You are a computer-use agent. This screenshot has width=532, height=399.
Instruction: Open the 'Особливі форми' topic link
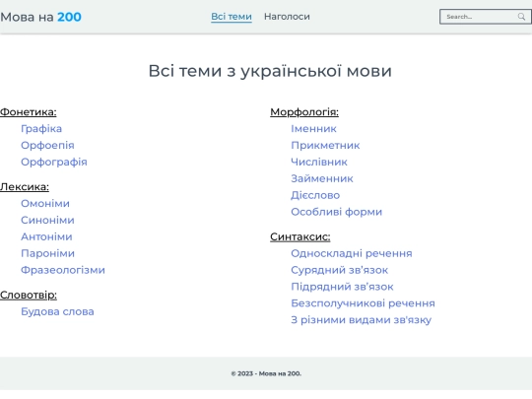pyautogui.click(x=336, y=212)
